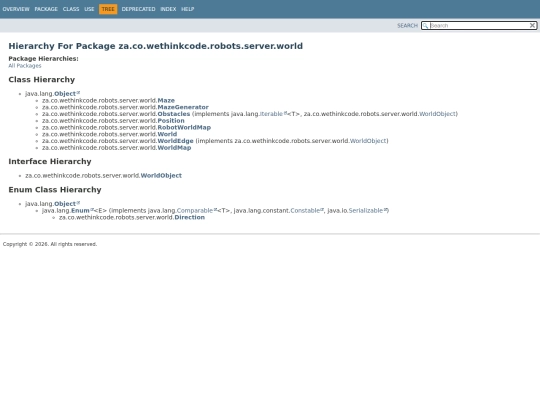Open java.lang.Object link under Class Hierarchy

[x=65, y=94]
